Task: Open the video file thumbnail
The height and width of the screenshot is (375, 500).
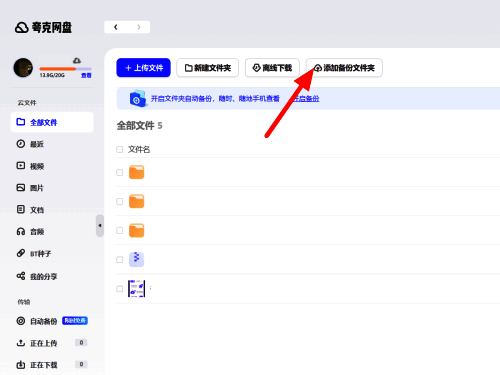Action: [x=137, y=288]
